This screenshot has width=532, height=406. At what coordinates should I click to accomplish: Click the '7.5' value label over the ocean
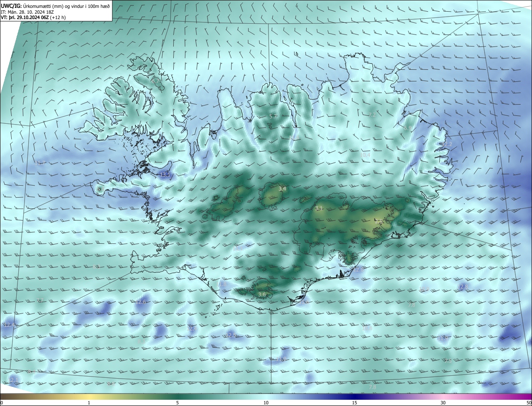coord(448,362)
